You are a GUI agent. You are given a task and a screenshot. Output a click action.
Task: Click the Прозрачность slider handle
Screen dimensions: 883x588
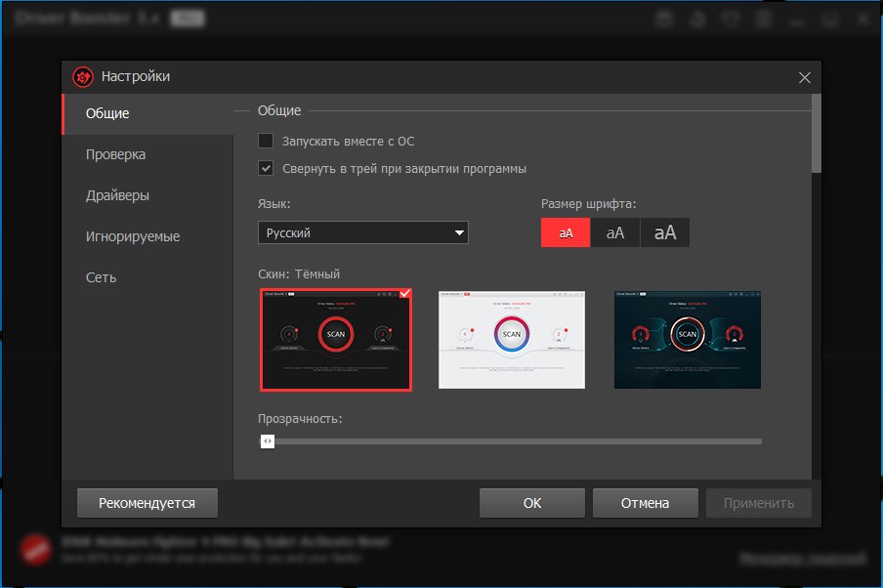(x=267, y=441)
